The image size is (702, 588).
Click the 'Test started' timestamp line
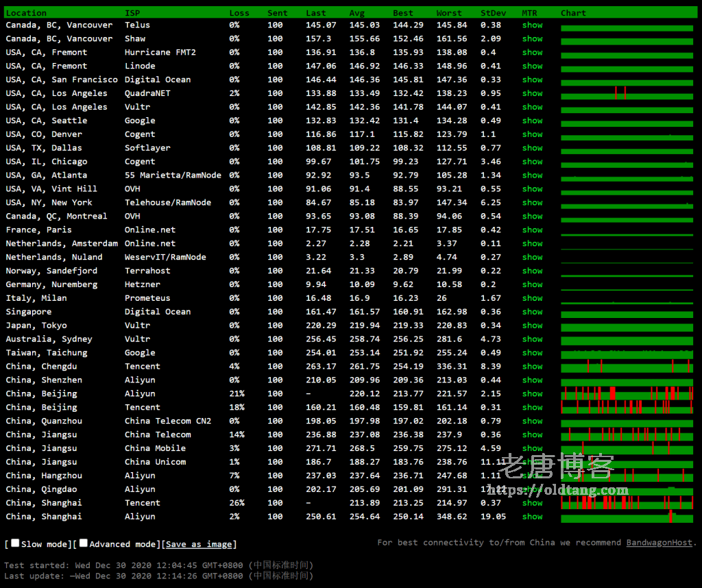[x=158, y=565]
